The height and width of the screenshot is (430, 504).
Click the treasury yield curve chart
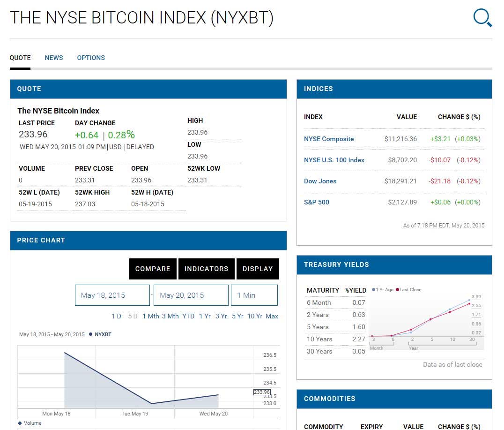[x=426, y=322]
